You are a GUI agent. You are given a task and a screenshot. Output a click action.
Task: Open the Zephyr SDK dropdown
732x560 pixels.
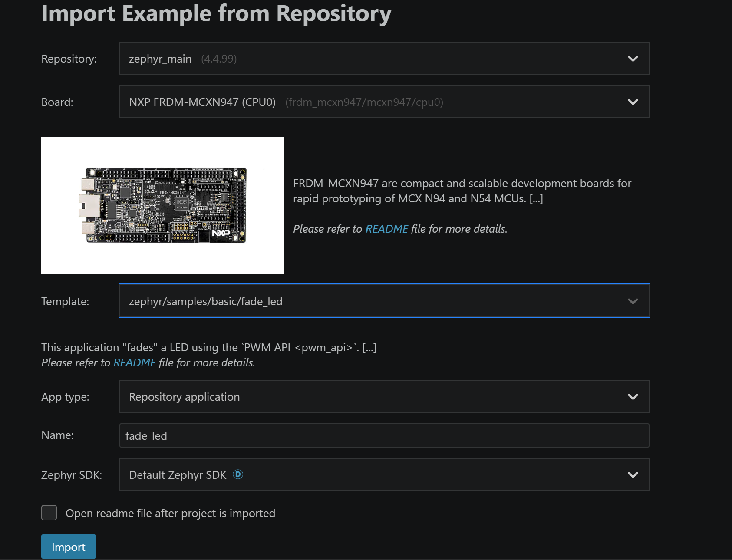[384, 474]
